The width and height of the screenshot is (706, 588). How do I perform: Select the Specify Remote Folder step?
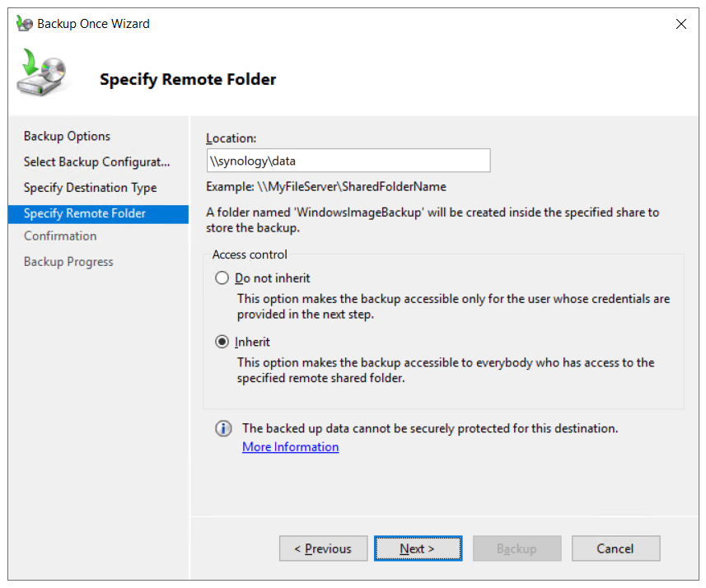pos(85,213)
